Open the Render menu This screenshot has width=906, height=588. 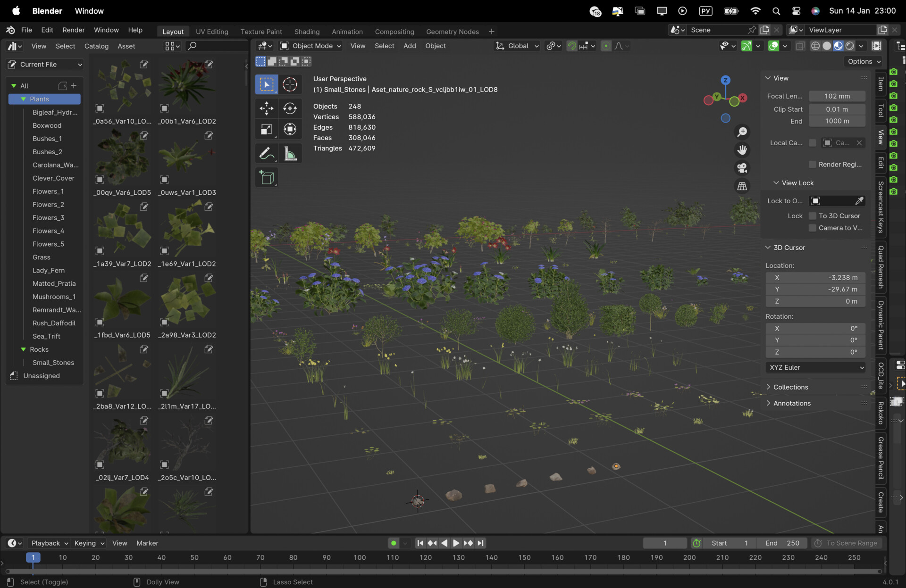[74, 30]
